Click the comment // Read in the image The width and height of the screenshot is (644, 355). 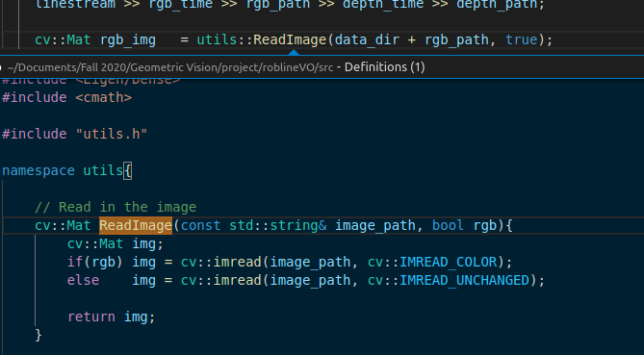click(116, 207)
